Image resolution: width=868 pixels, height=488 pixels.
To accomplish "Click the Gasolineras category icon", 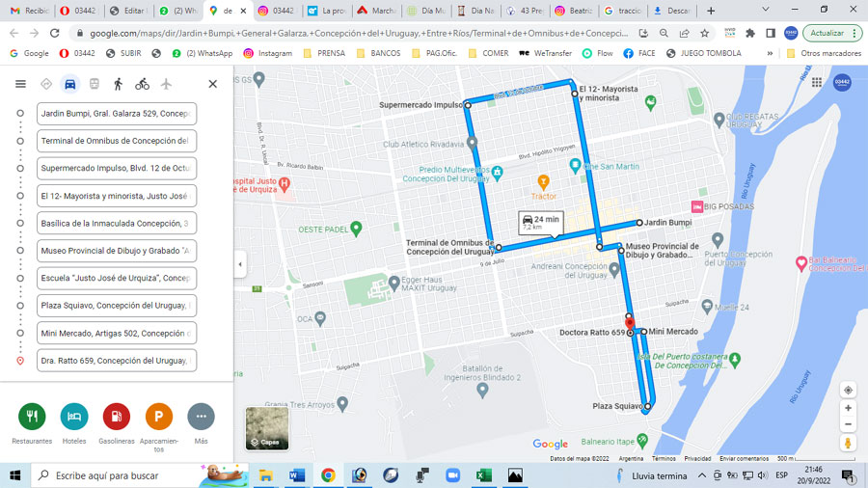I will (x=116, y=417).
